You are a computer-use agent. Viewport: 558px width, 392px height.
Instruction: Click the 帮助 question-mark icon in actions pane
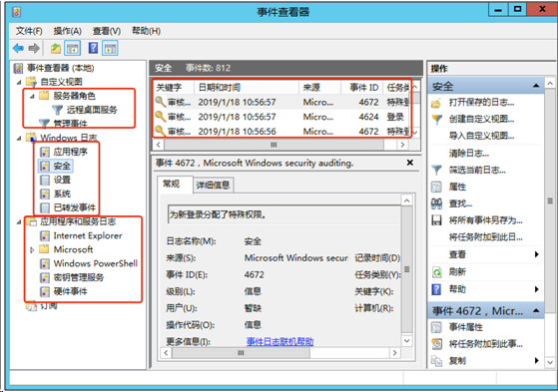[436, 289]
